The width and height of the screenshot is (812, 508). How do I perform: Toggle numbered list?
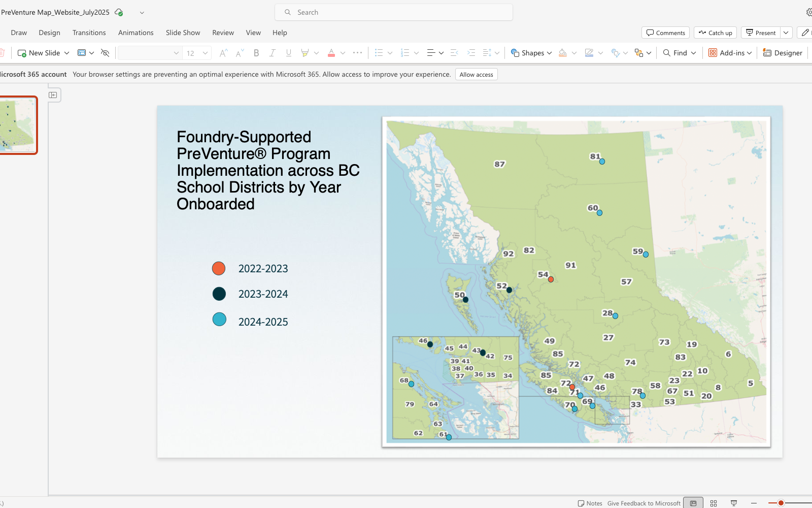pyautogui.click(x=405, y=53)
